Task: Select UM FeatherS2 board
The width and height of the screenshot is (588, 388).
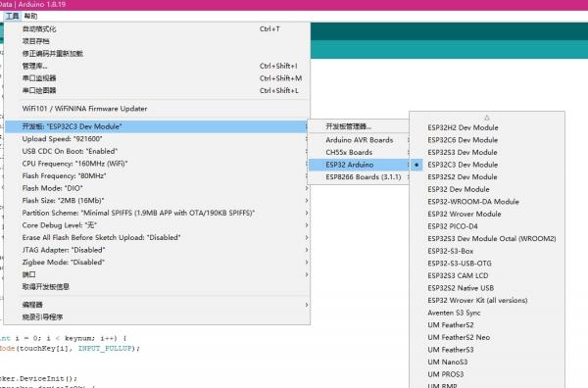Action: 487,325
